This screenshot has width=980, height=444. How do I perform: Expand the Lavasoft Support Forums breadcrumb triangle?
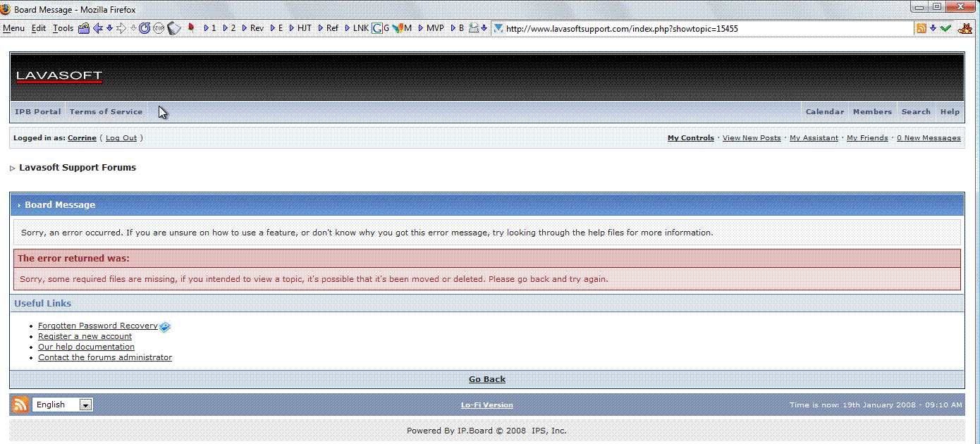click(x=13, y=168)
